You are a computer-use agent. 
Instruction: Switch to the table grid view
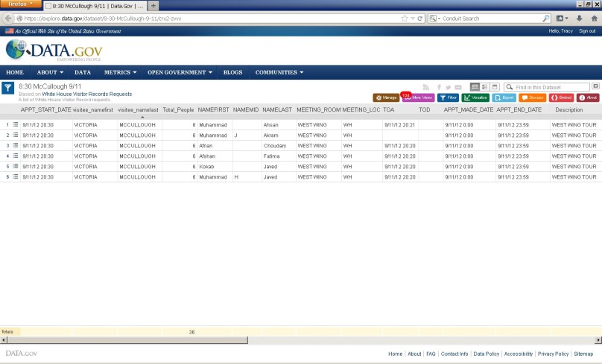[x=475, y=87]
